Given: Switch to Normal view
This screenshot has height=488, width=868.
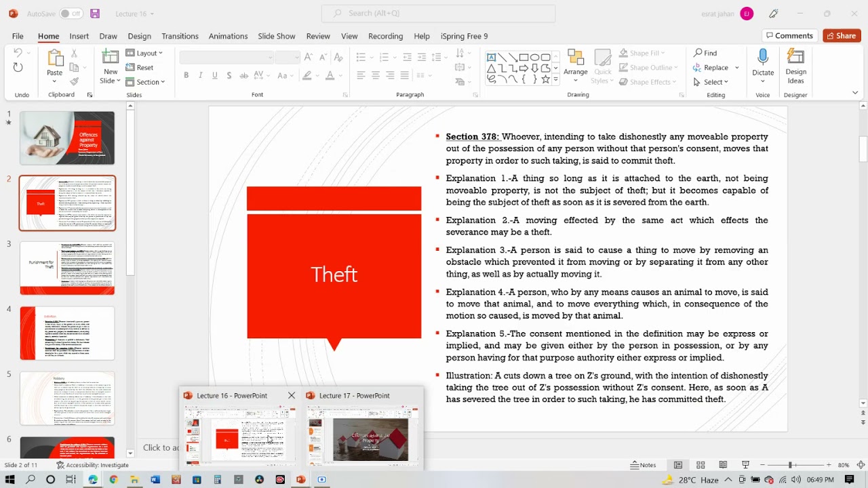Looking at the screenshot, I should (x=678, y=465).
